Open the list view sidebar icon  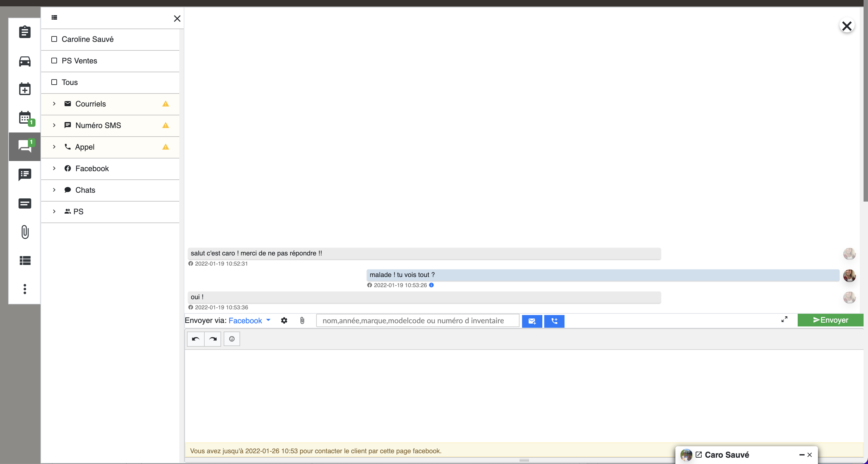(x=25, y=260)
